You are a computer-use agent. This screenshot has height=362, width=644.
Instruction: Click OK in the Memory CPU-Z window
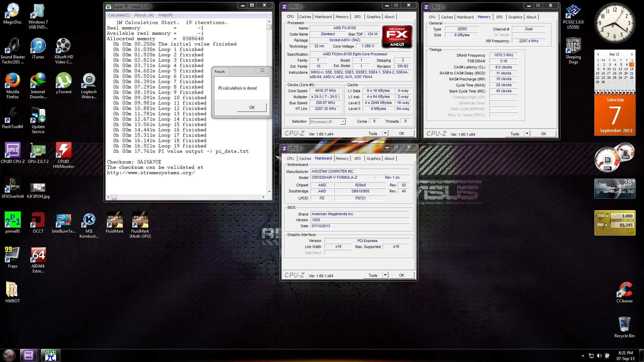point(543,134)
